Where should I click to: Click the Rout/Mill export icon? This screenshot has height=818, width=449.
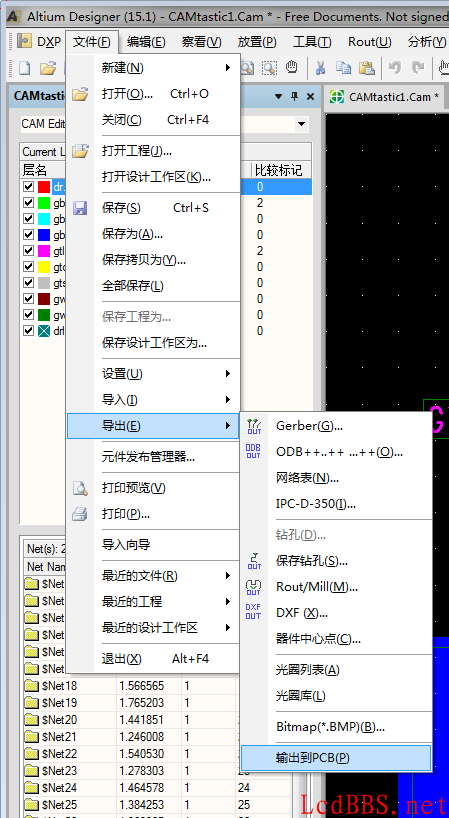(253, 587)
